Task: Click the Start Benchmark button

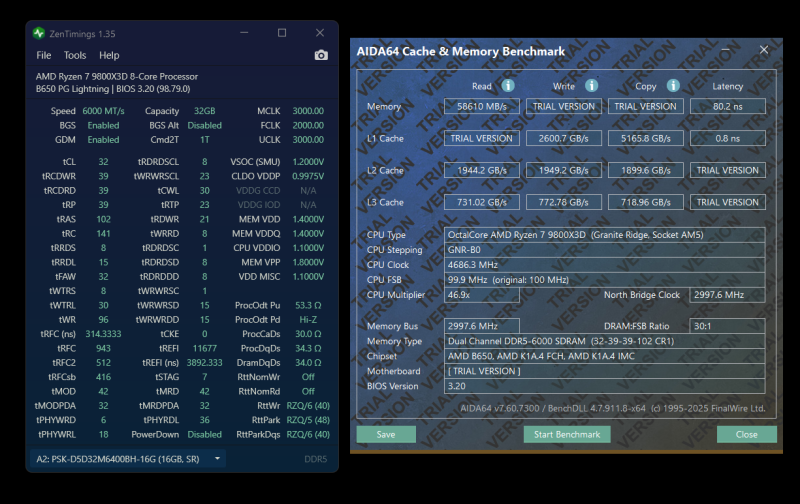Action: [567, 435]
